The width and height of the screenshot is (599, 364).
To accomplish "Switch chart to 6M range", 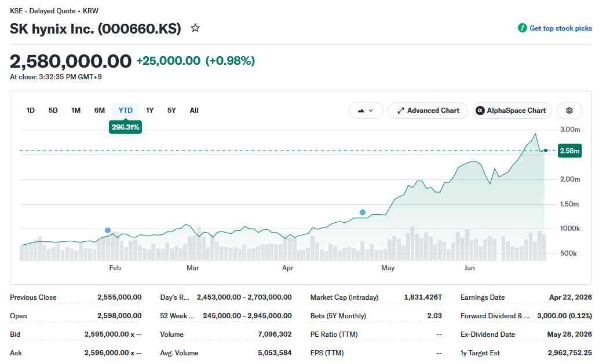I will [x=99, y=111].
